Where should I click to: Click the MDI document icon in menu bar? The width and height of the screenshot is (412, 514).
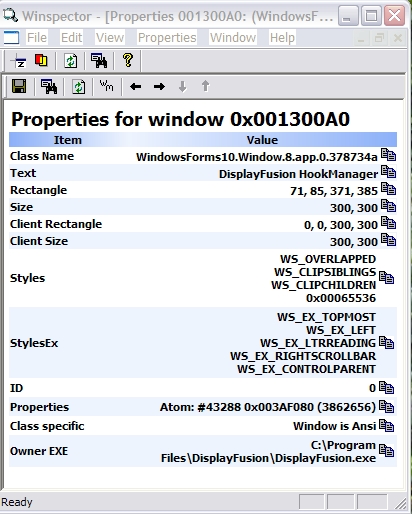(11, 38)
